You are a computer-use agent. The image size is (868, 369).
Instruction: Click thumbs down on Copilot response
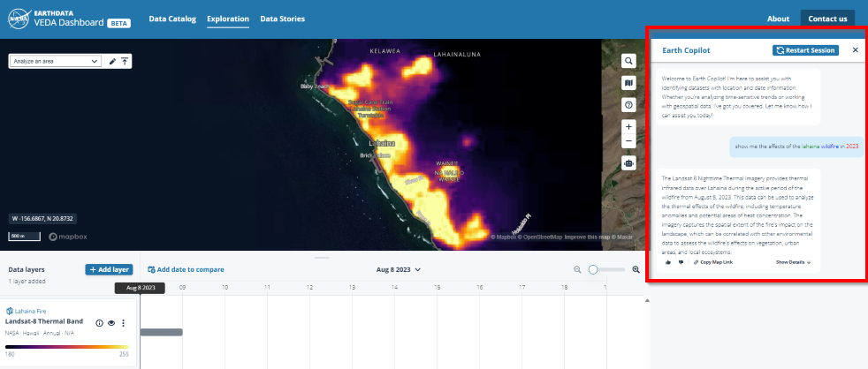[x=681, y=262]
